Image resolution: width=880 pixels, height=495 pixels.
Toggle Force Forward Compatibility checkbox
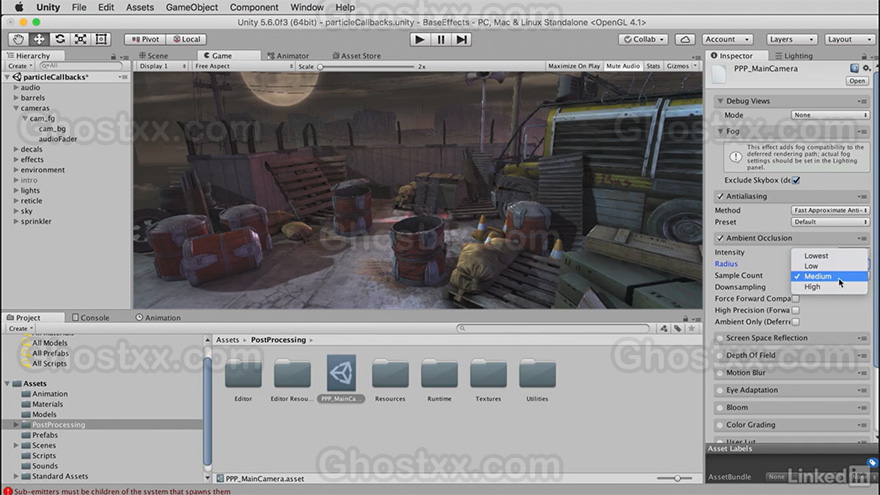click(796, 299)
